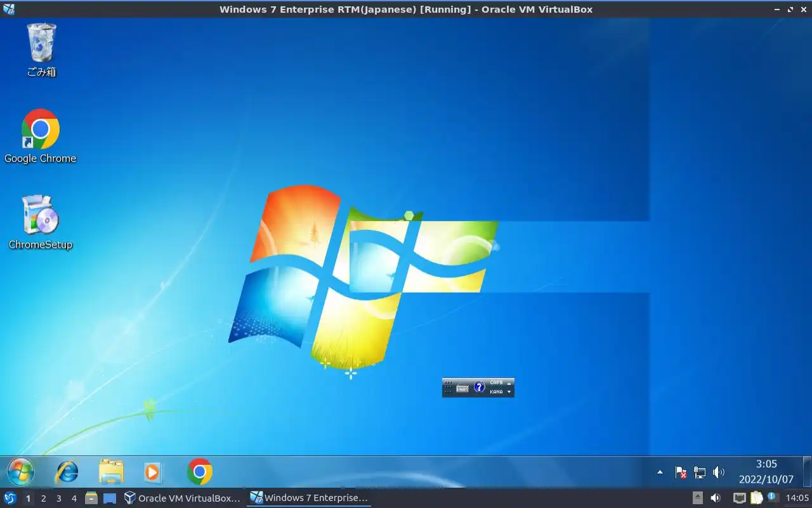
Task: Launch Internet Explorer from Windows taskbar
Action: point(67,472)
